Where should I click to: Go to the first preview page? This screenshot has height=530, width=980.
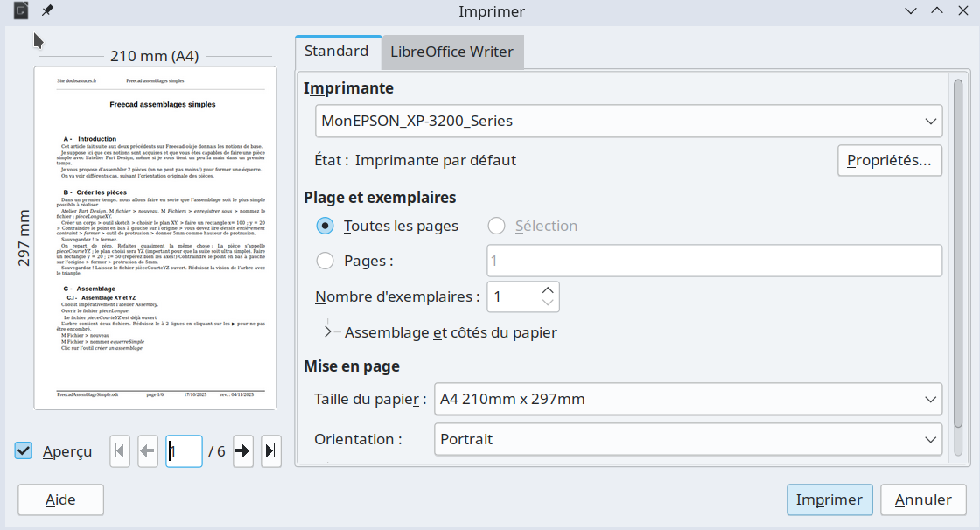click(121, 451)
